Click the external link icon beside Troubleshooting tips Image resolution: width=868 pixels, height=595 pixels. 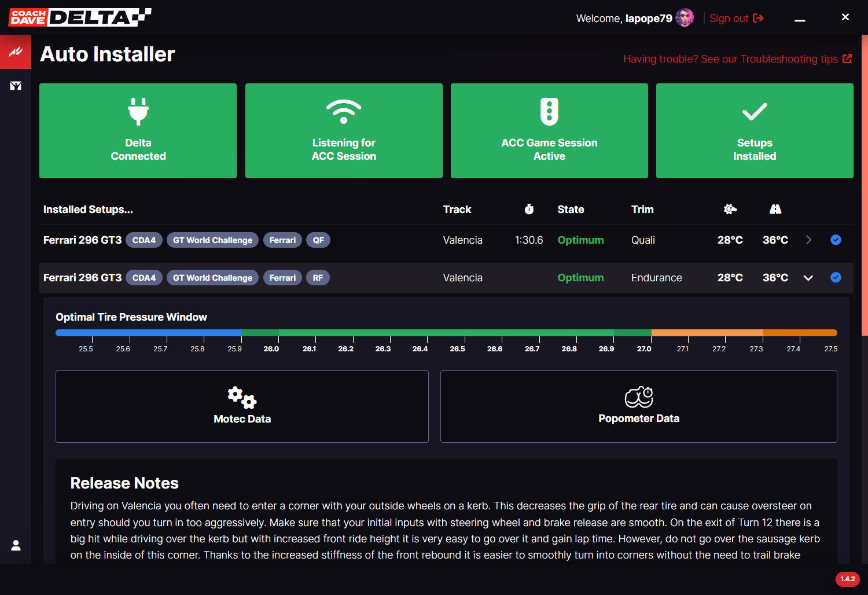[x=847, y=58]
